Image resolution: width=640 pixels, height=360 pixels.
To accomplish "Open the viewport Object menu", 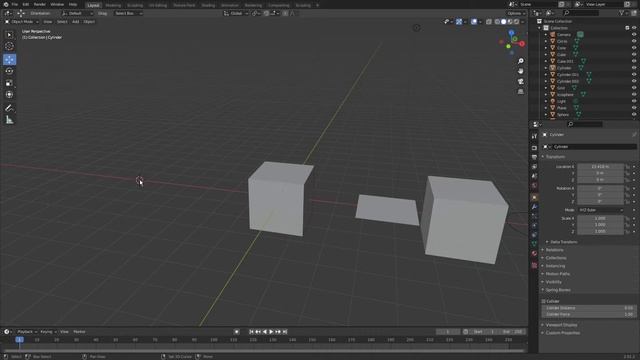I will point(89,22).
